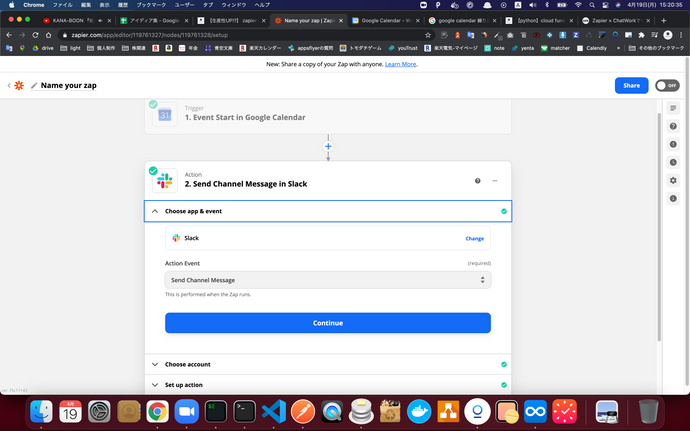This screenshot has height=431, width=690.
Task: Open Finder from the Dock
Action: pyautogui.click(x=41, y=412)
